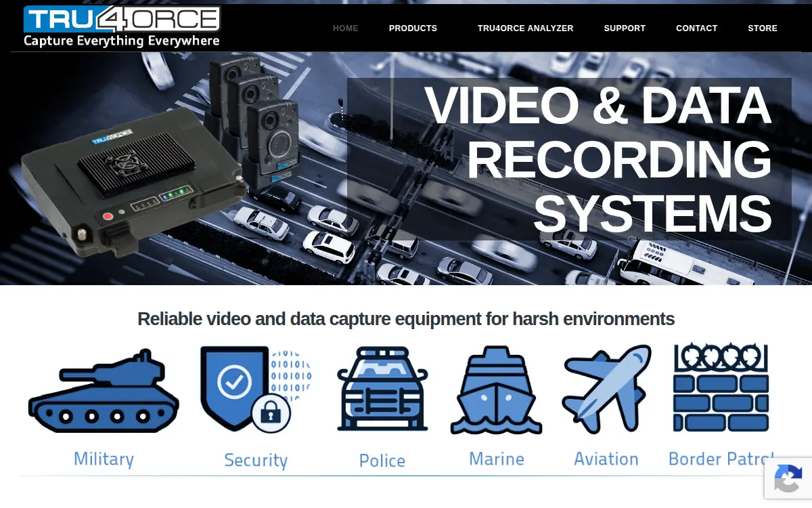Screen dimensions: 812x508
Task: Open the HOME menu item
Action: coord(346,28)
